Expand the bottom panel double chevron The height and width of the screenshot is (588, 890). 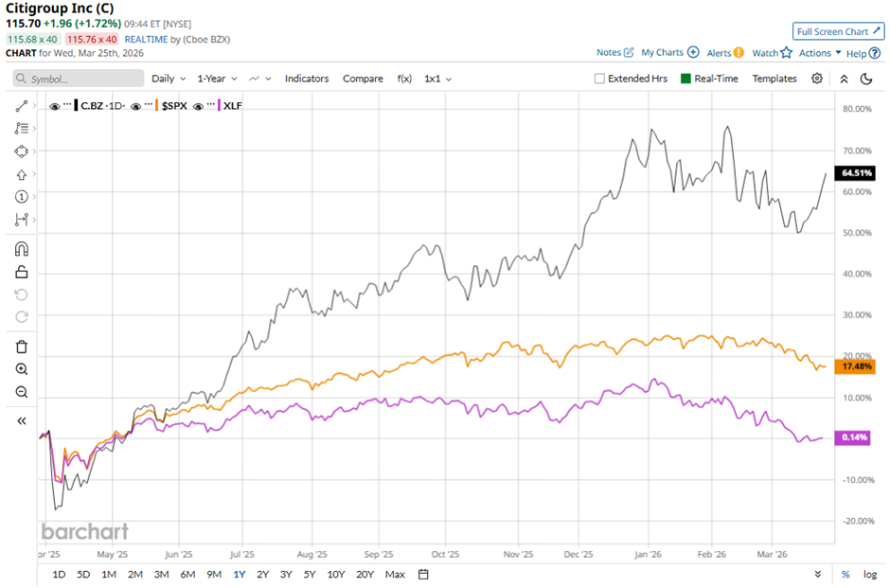pos(818,575)
